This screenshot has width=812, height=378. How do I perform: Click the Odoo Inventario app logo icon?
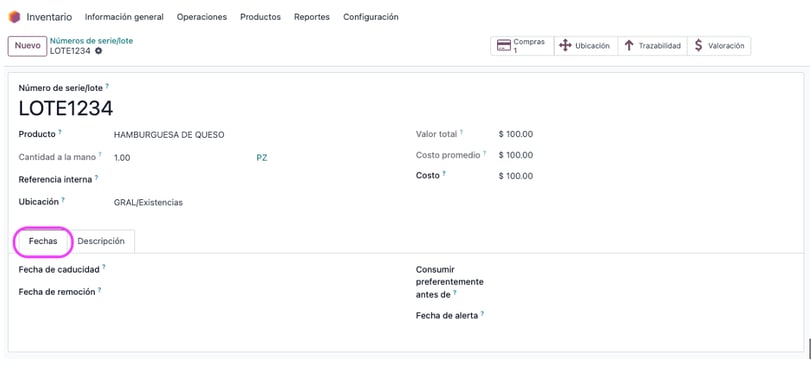pyautogui.click(x=14, y=17)
